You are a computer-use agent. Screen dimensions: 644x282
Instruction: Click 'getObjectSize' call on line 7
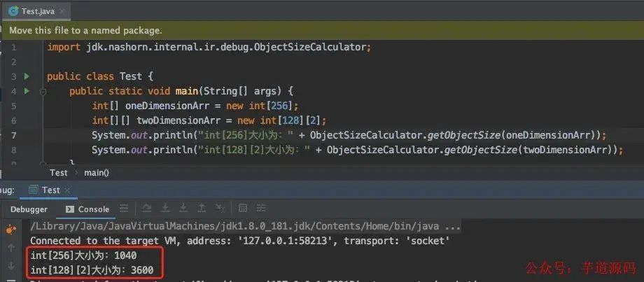pos(463,135)
